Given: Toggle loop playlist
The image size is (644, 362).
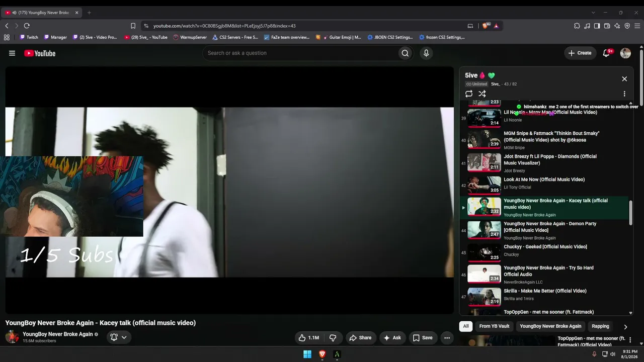Looking at the screenshot, I should point(469,94).
